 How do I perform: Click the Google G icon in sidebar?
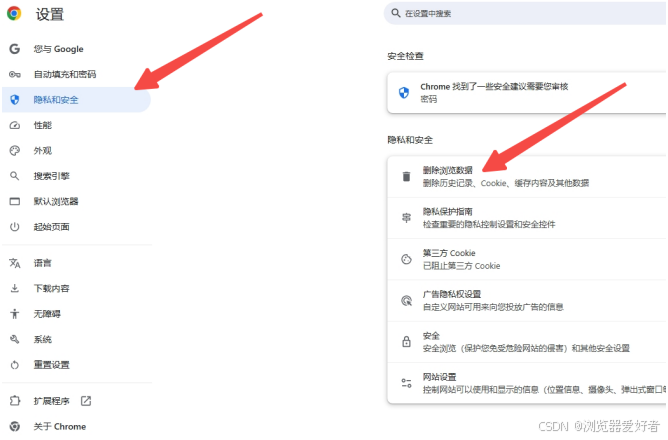pyautogui.click(x=14, y=49)
